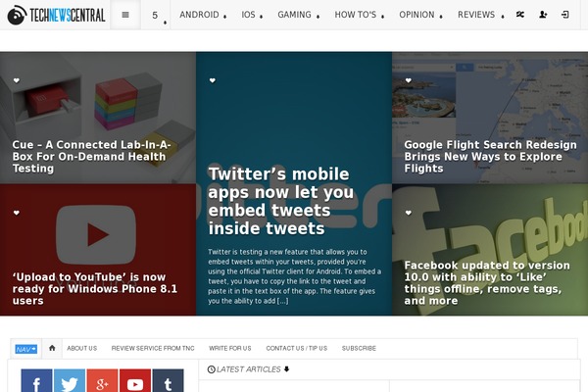Open Google Flight Search Redesign headline
The width and height of the screenshot is (588, 392).
click(491, 157)
